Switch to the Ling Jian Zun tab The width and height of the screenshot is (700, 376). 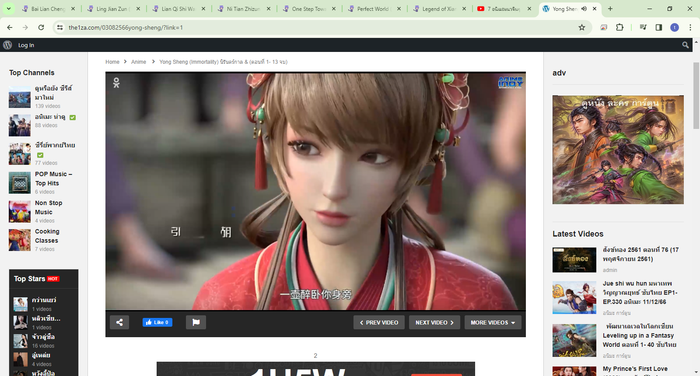tap(113, 8)
